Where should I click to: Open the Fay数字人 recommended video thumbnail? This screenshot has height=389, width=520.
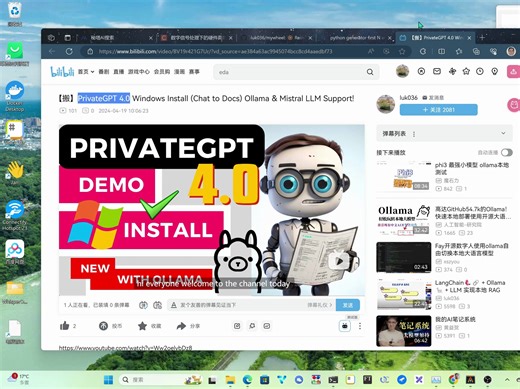pos(404,257)
